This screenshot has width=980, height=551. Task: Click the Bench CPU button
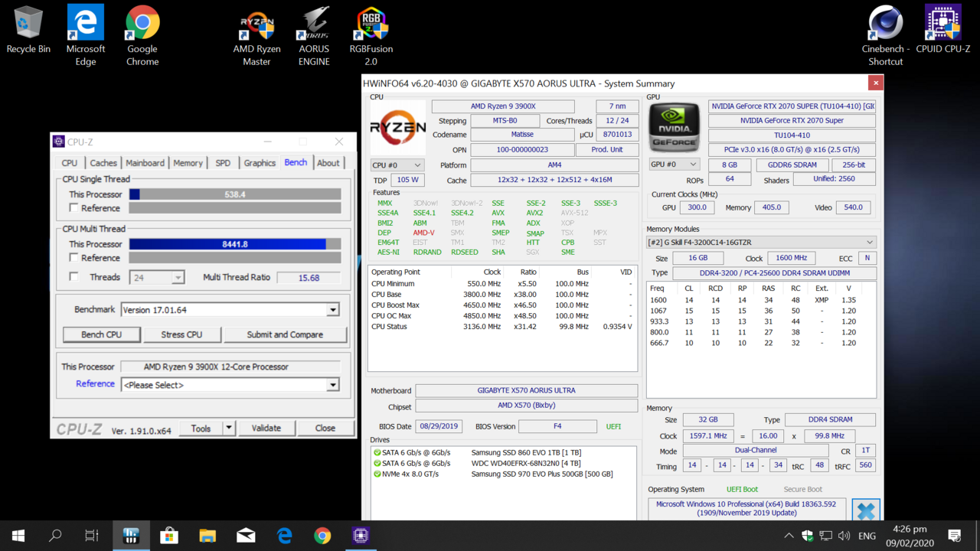click(102, 334)
